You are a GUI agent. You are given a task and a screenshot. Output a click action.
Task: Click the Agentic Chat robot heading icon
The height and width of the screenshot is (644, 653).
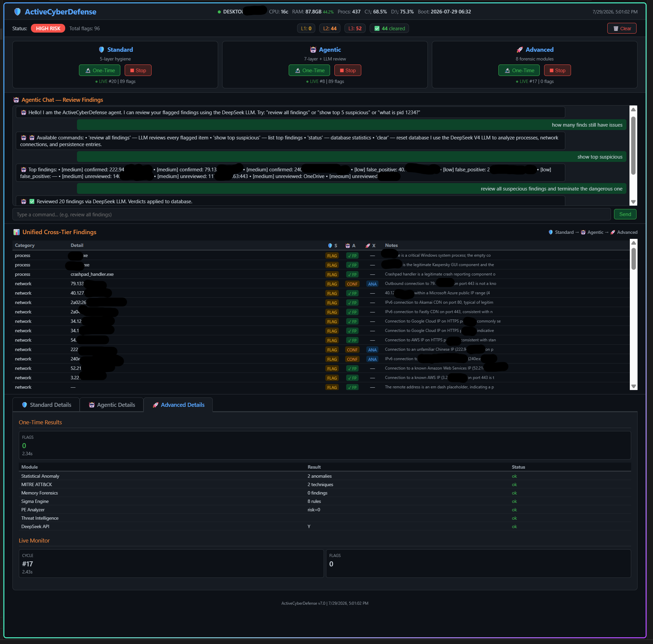click(x=16, y=100)
